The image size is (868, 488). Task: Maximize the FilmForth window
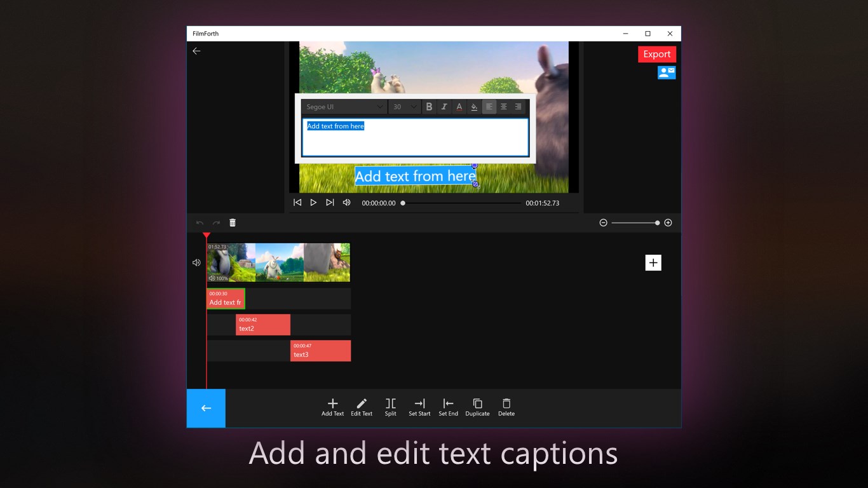[648, 34]
